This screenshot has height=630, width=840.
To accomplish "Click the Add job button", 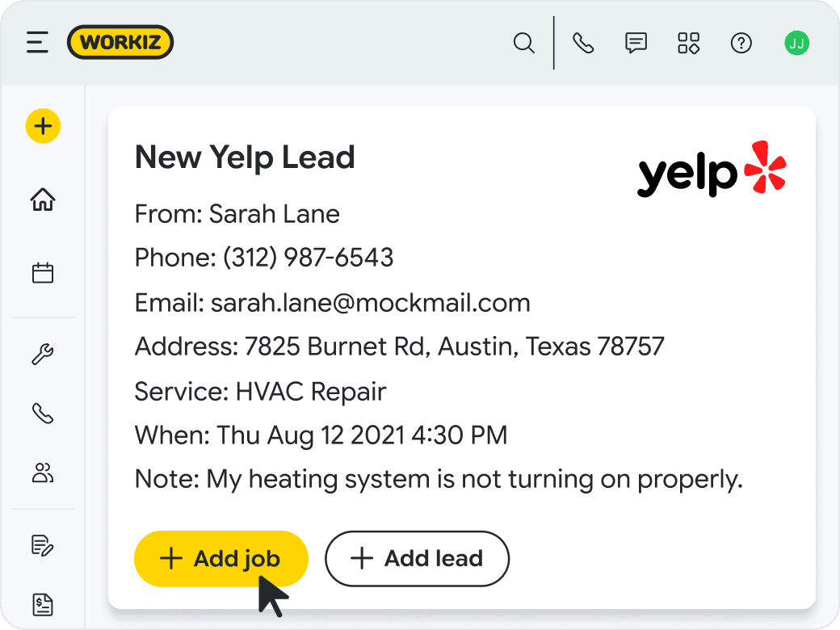I will point(221,558).
